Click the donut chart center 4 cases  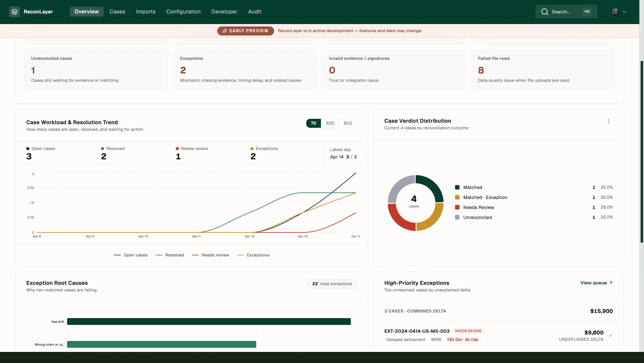(x=414, y=202)
